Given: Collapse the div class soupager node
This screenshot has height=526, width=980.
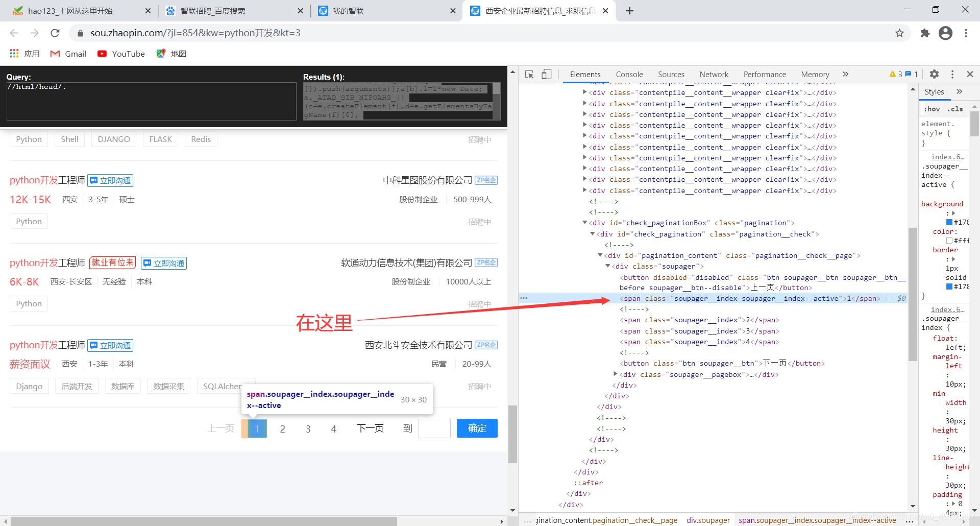Looking at the screenshot, I should [607, 266].
